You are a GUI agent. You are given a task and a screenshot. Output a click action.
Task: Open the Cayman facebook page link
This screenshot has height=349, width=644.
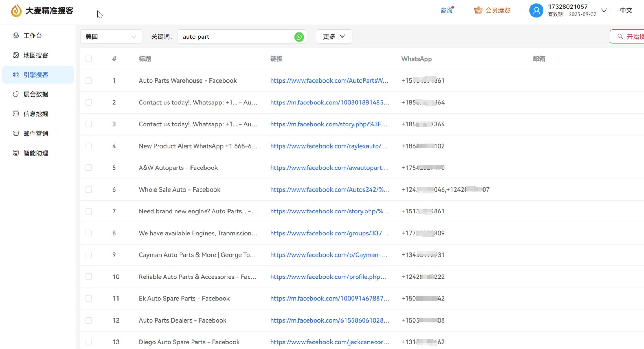coord(328,255)
